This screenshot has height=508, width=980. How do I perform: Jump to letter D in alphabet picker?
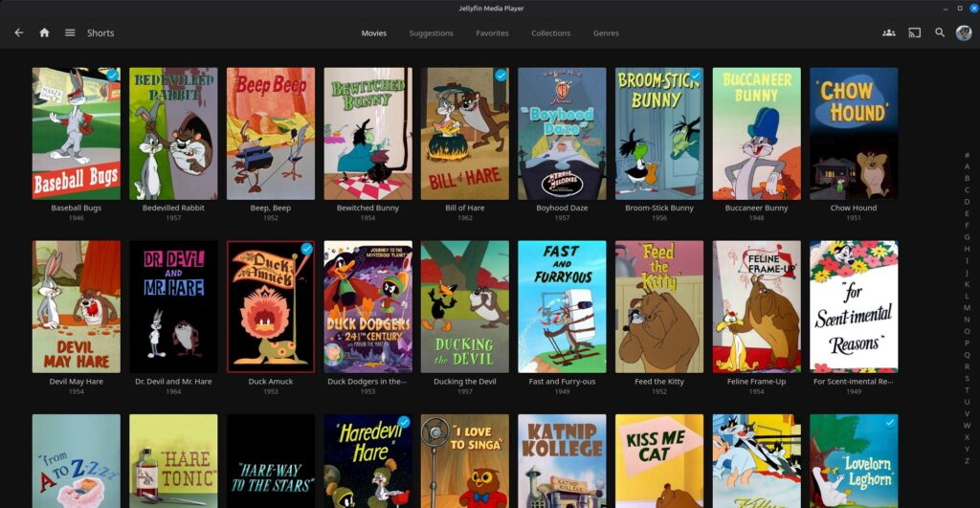[967, 202]
